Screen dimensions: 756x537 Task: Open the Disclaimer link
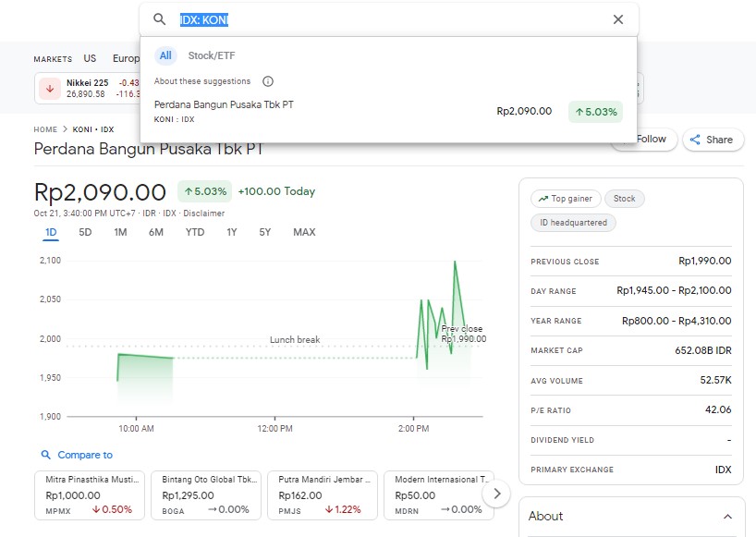203,214
